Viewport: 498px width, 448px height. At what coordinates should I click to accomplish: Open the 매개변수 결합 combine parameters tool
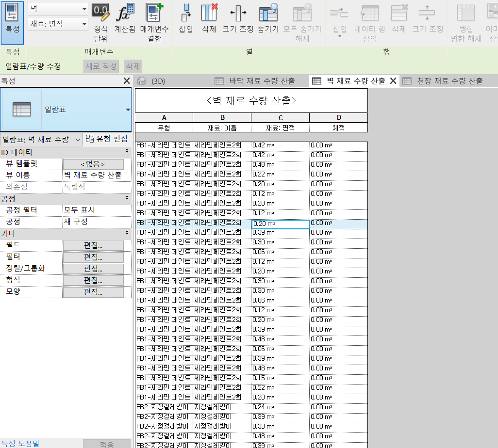[154, 23]
